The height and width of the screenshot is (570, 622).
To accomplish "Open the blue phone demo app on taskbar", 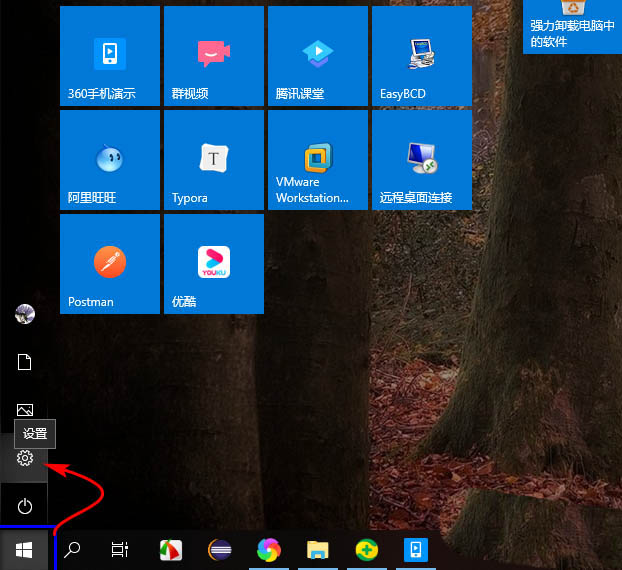I will tap(416, 550).
